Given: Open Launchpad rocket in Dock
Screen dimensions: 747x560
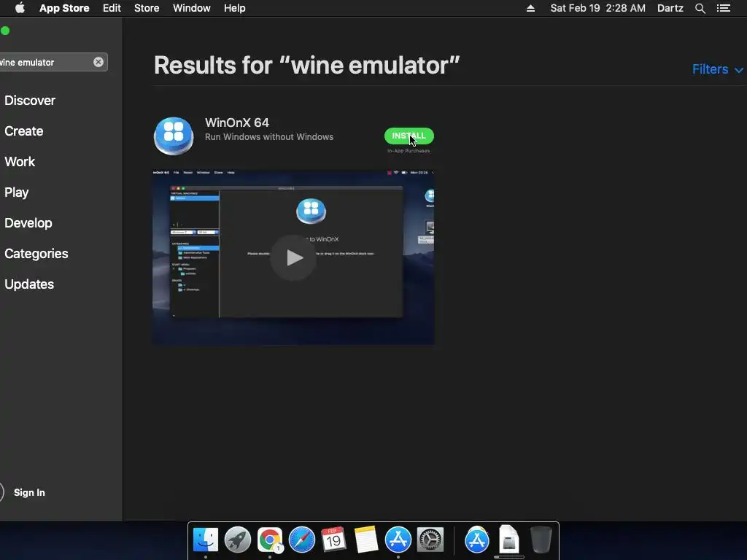Looking at the screenshot, I should point(238,540).
